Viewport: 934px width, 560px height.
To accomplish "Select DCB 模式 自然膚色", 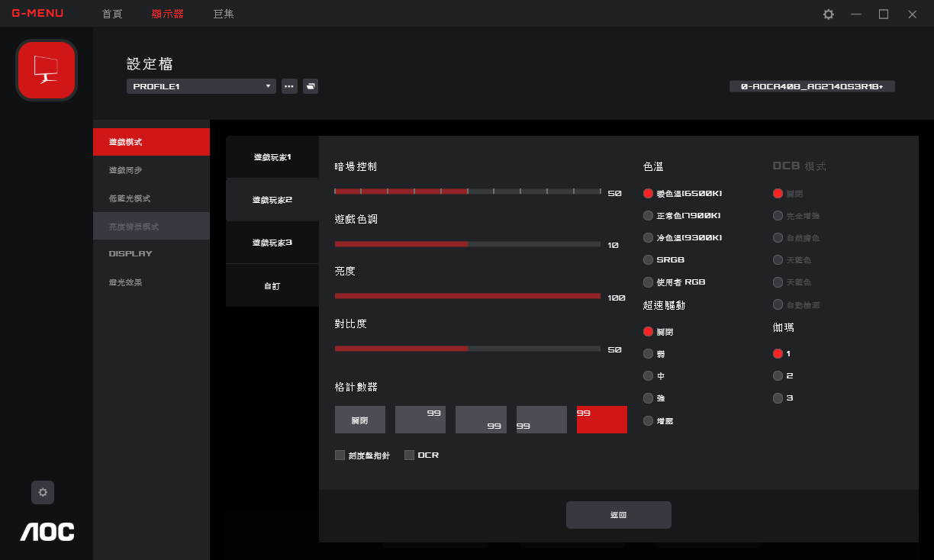I will [x=778, y=238].
